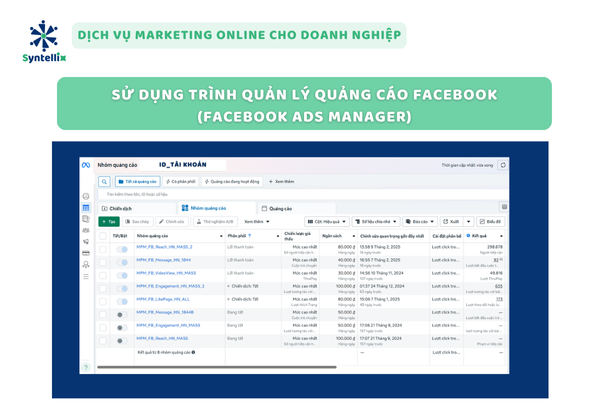Open the billing card sidebar icon
The image size is (594, 420).
(86, 253)
